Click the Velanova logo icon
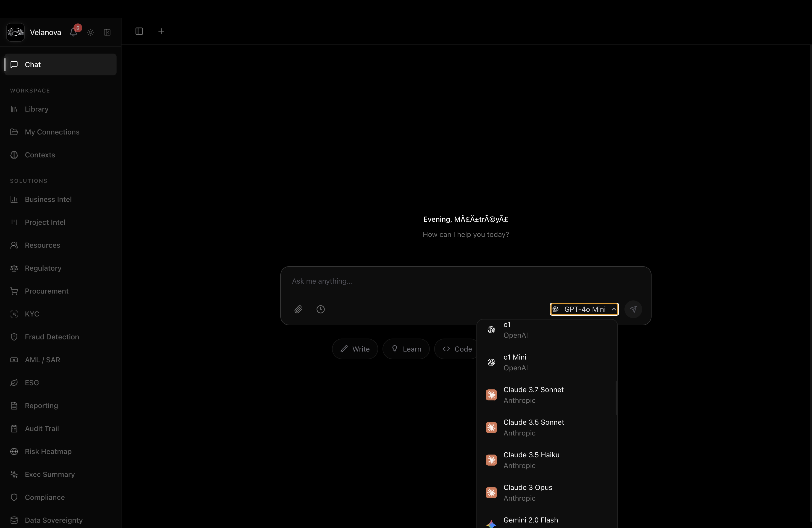 (x=15, y=32)
